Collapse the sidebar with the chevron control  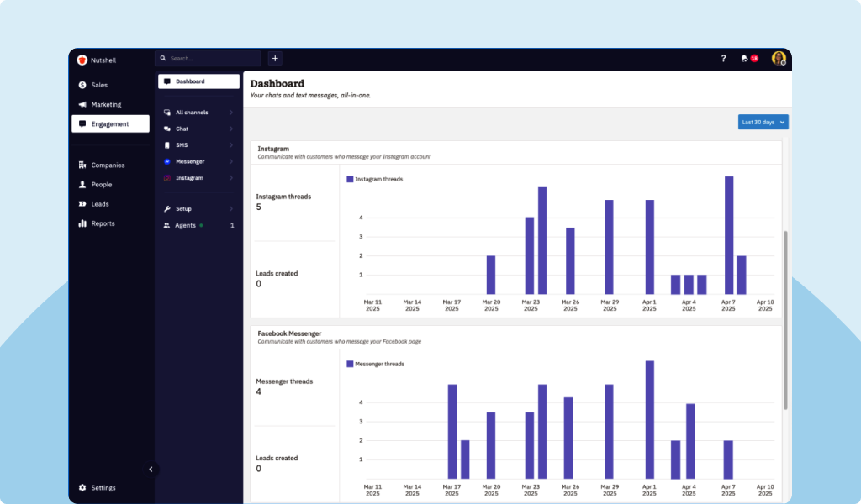click(151, 469)
